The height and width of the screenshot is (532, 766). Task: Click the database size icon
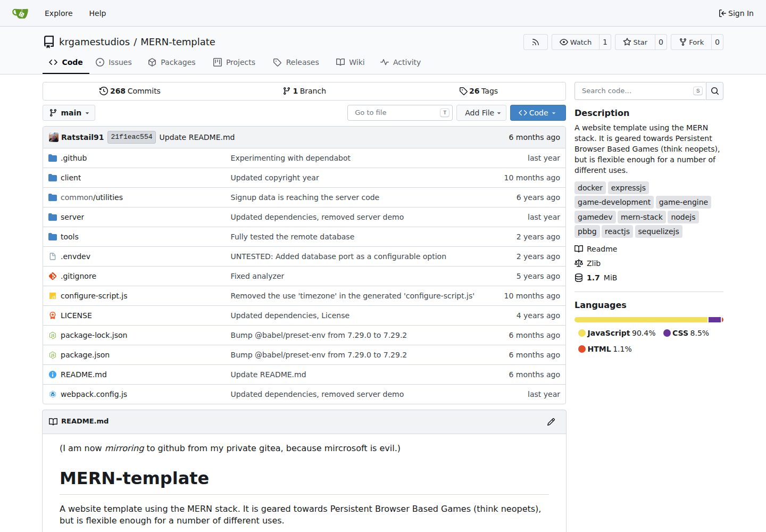579,278
